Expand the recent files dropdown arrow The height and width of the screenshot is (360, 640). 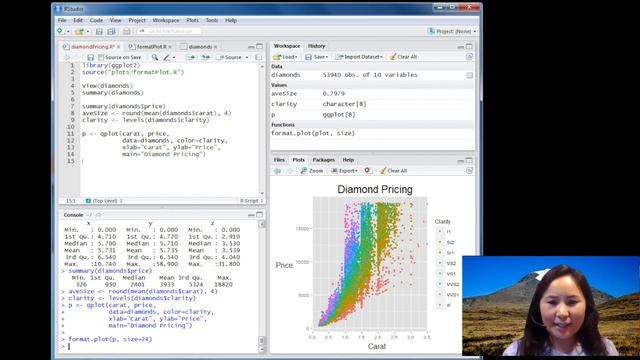pyautogui.click(x=87, y=31)
